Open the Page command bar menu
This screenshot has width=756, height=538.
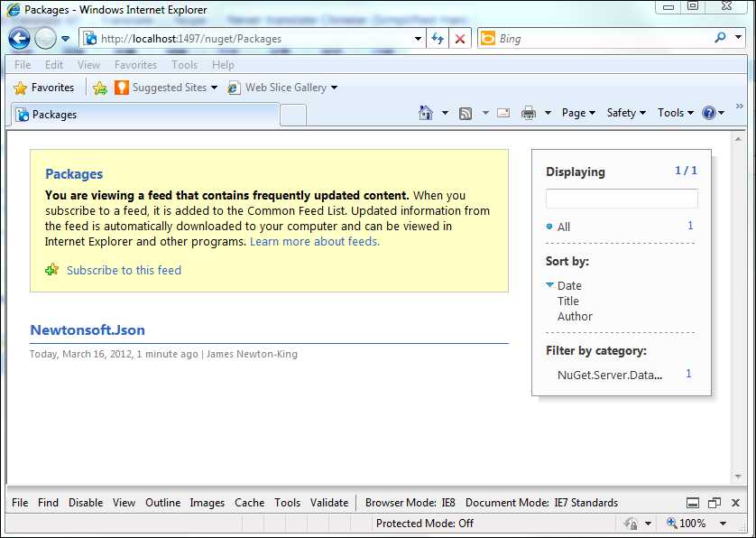coord(578,113)
